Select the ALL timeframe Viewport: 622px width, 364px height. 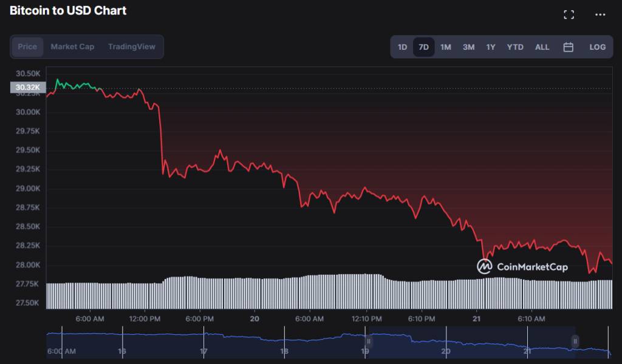click(x=541, y=47)
